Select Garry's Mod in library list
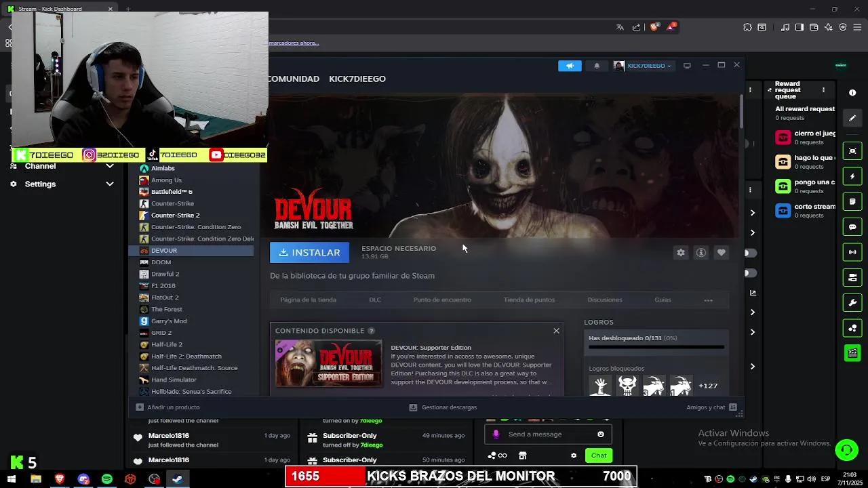The image size is (868, 488). [169, 321]
